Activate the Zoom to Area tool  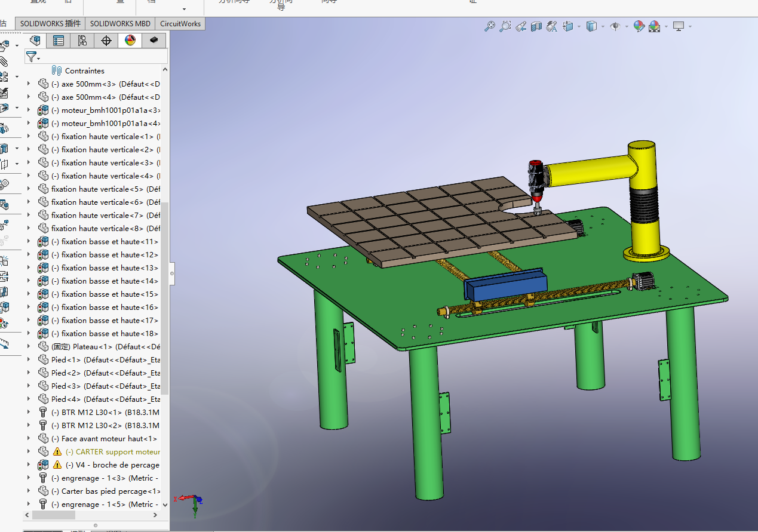[505, 26]
